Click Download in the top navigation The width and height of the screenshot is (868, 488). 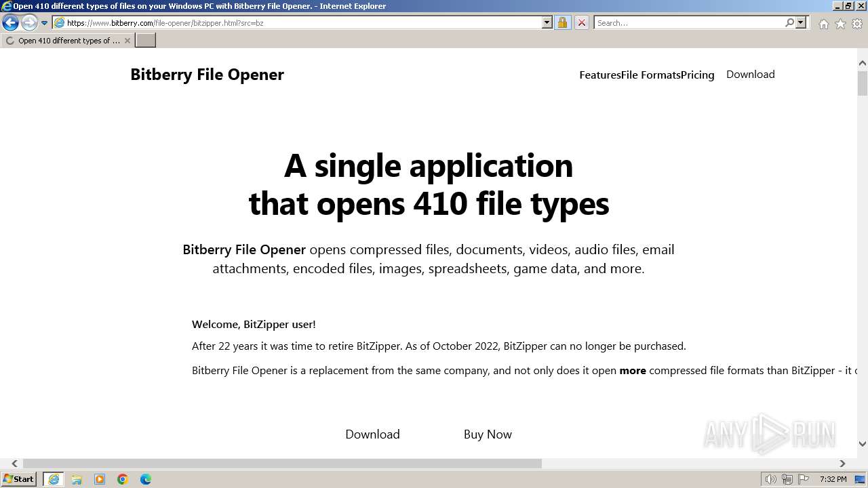750,75
